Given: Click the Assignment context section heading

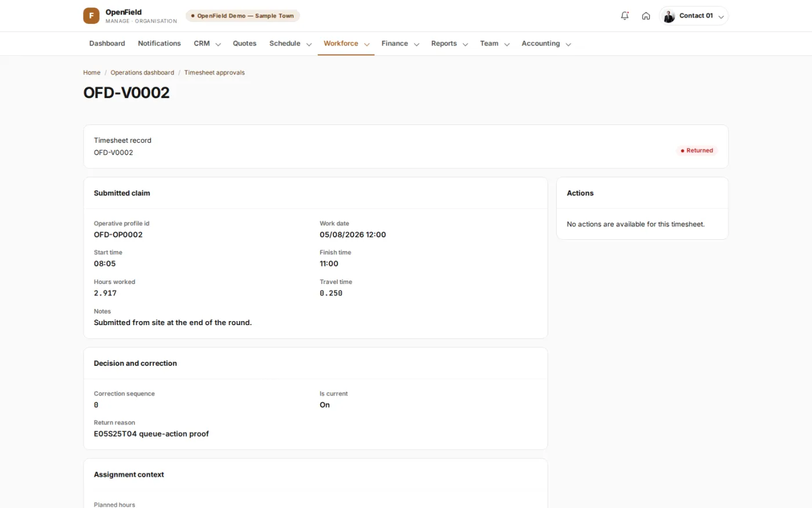Looking at the screenshot, I should (x=129, y=474).
